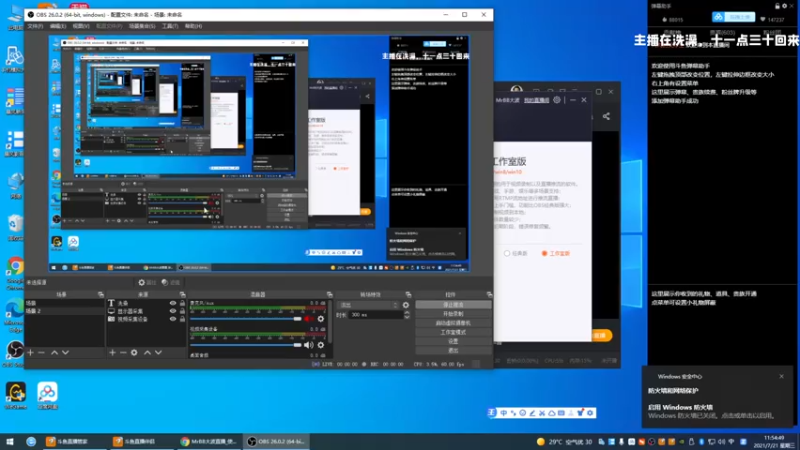Open 我的直播间 link in the Douyu window
Viewport: 800px width, 450px height.
536,101
